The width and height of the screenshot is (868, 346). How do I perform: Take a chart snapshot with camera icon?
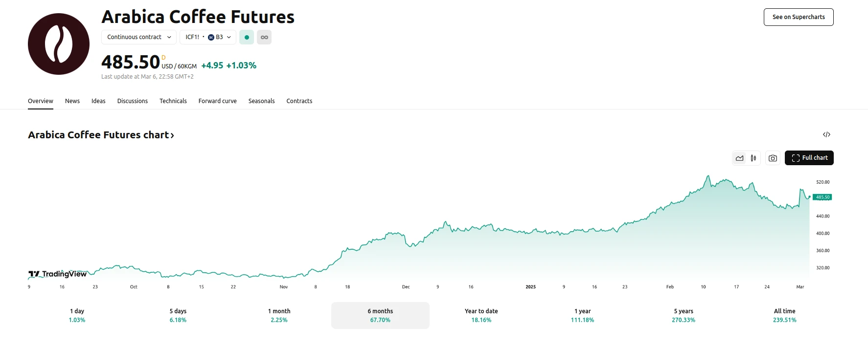click(773, 158)
